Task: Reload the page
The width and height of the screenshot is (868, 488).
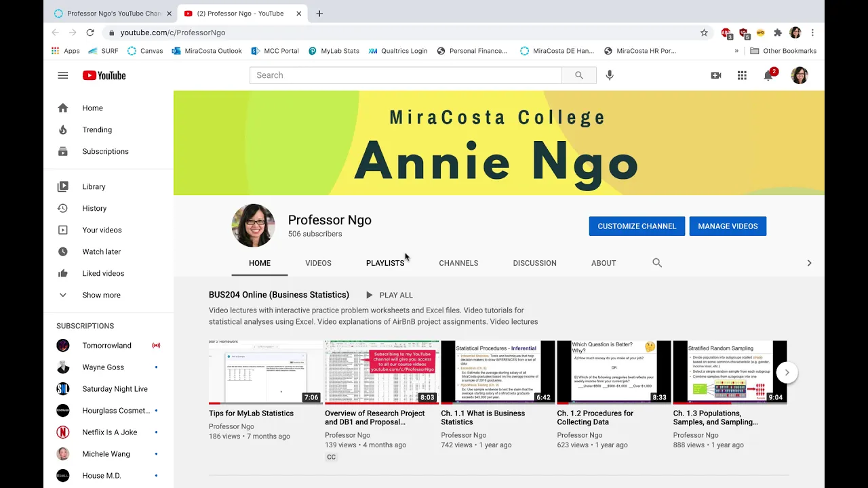Action: point(90,33)
